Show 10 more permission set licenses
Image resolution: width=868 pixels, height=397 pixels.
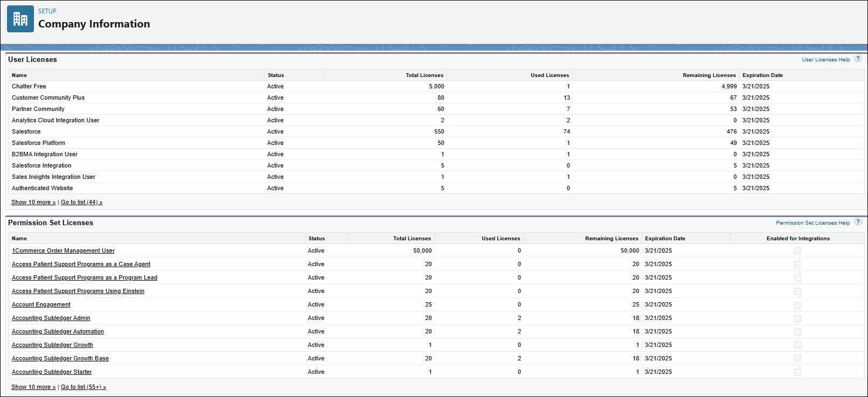pyautogui.click(x=33, y=387)
